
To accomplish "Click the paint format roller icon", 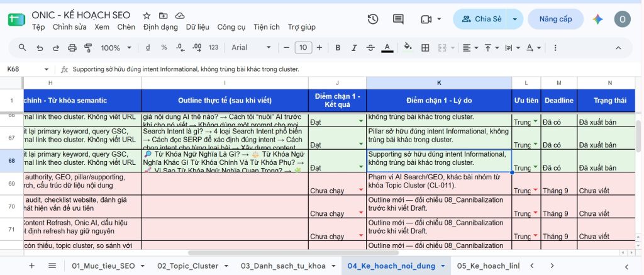I will pos(88,48).
